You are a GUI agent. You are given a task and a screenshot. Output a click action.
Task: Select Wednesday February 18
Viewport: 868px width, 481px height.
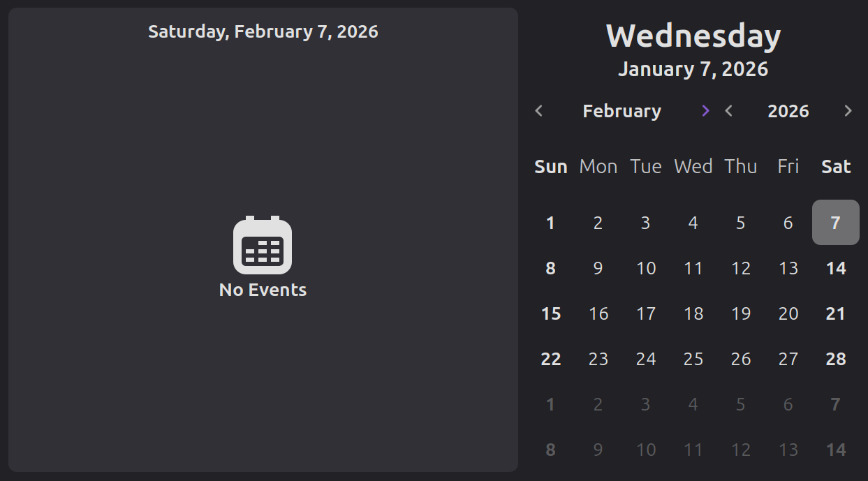(693, 313)
